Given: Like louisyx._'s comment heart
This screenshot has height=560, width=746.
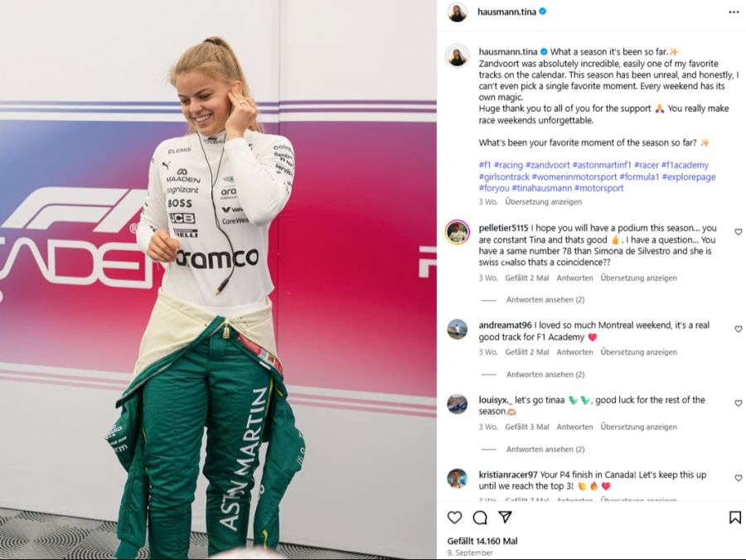Looking at the screenshot, I should 738,403.
